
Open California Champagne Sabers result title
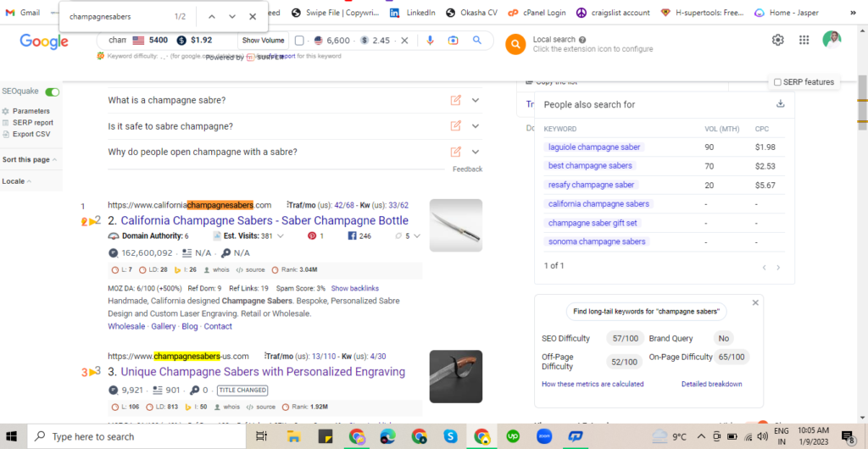tap(264, 220)
